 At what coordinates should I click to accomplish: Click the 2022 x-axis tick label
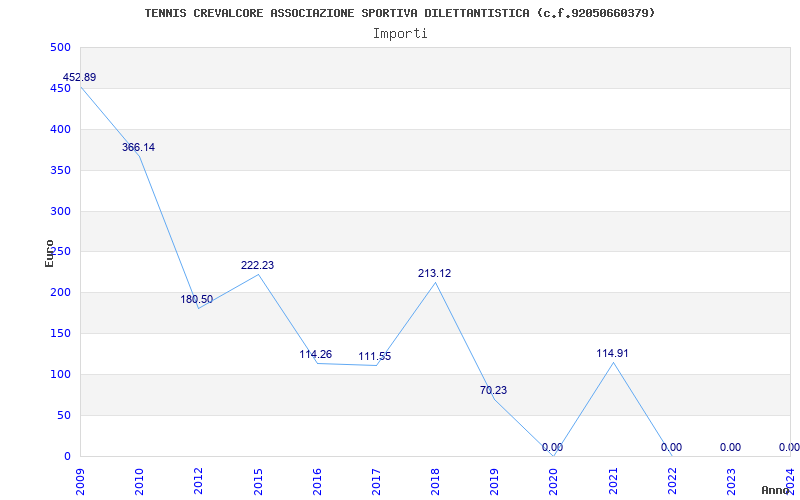672,481
